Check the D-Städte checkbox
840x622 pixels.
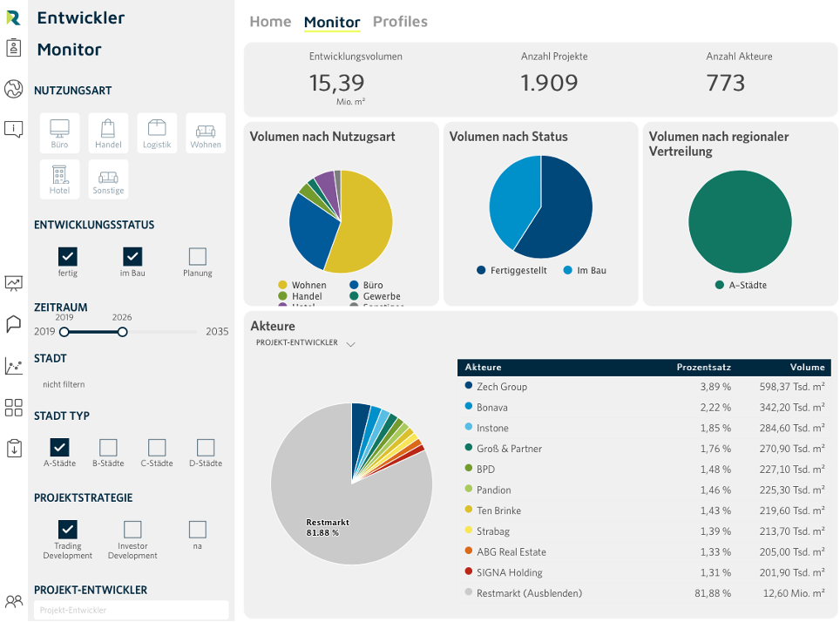[x=206, y=447]
